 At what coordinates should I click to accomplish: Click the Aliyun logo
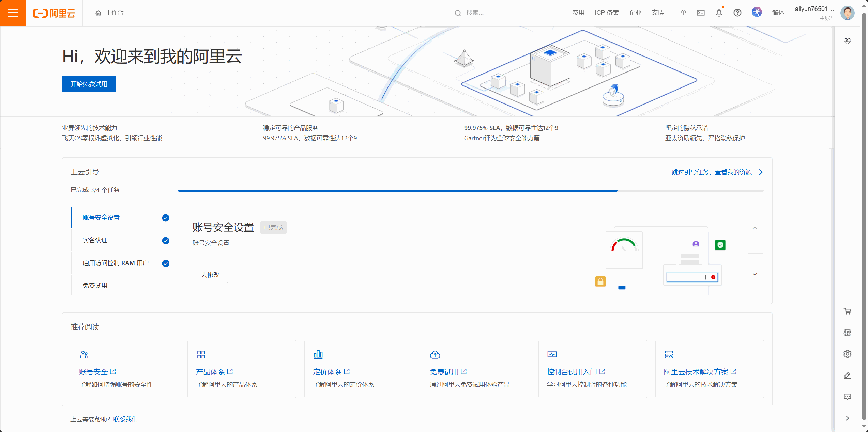tap(54, 13)
